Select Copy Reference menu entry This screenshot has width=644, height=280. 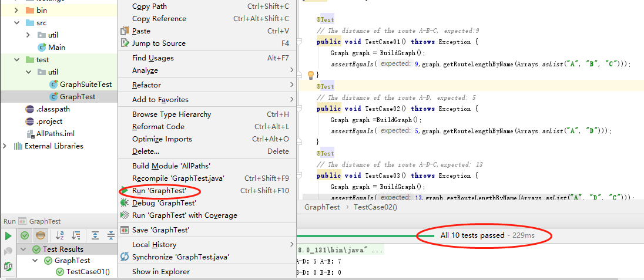coord(207,18)
